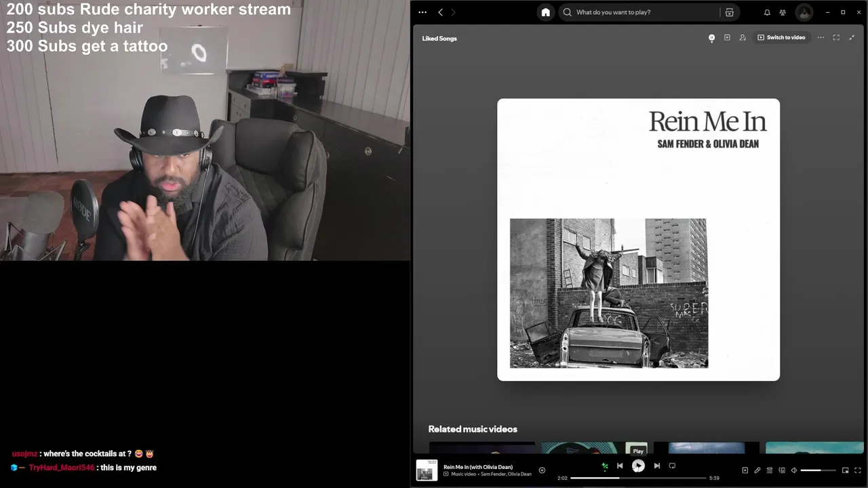This screenshot has height=488, width=868.
Task: Click chat username 'usojmz' in stream overlay
Action: [24, 454]
